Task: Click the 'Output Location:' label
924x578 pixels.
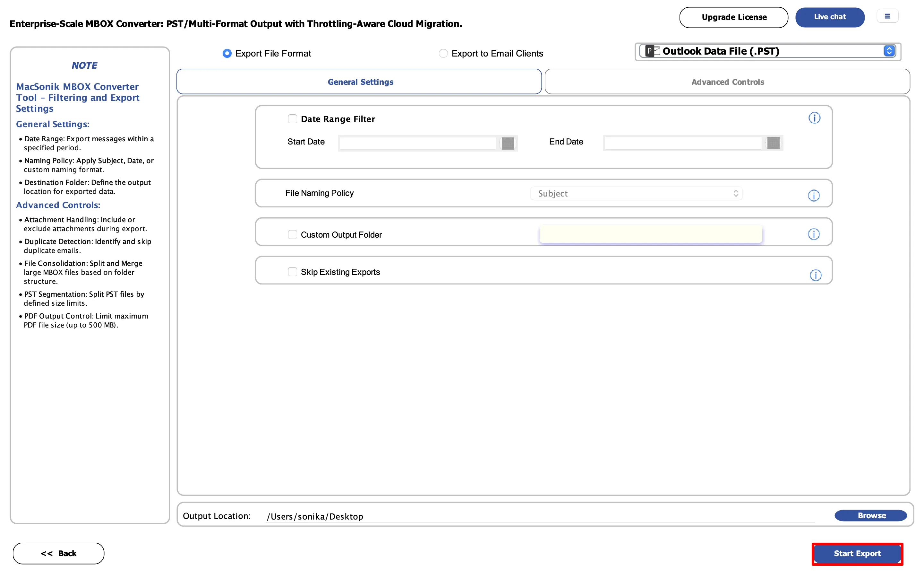Action: click(x=217, y=516)
